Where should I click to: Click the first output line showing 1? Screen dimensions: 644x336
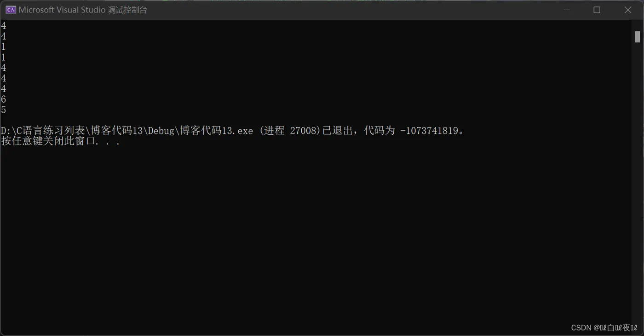click(4, 47)
